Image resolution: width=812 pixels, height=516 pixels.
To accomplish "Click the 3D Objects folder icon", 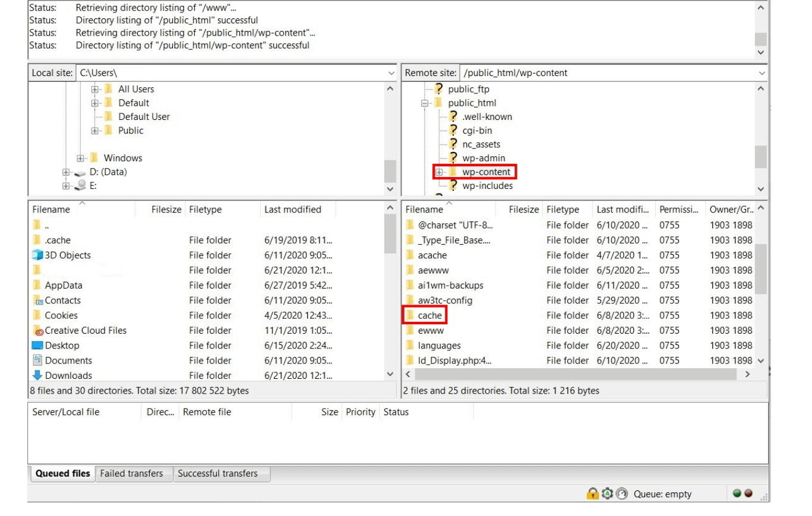I will coord(37,255).
